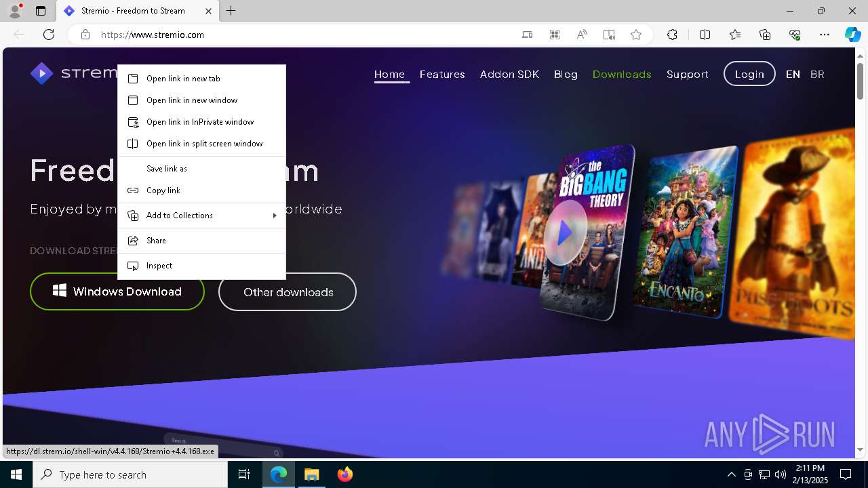
Task: Focus the address bar URL field
Action: [305, 35]
